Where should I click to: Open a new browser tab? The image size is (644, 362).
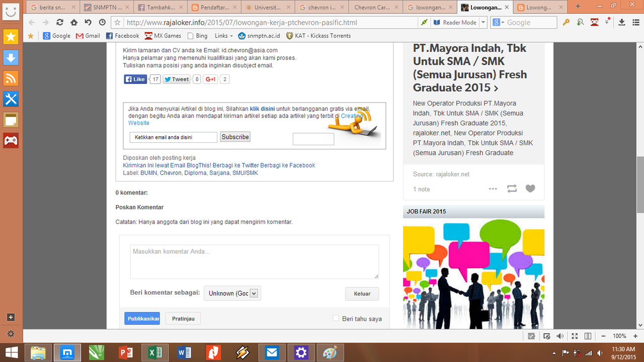(578, 7)
